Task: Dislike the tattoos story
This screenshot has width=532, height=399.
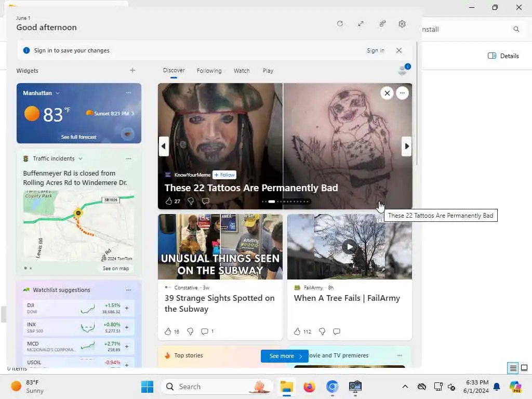Action: [191, 201]
